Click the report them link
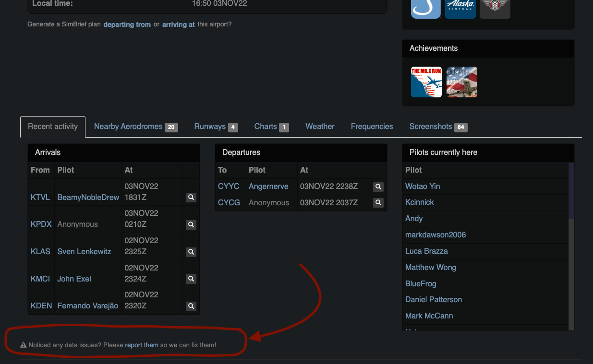The width and height of the screenshot is (593, 364). coord(141,345)
